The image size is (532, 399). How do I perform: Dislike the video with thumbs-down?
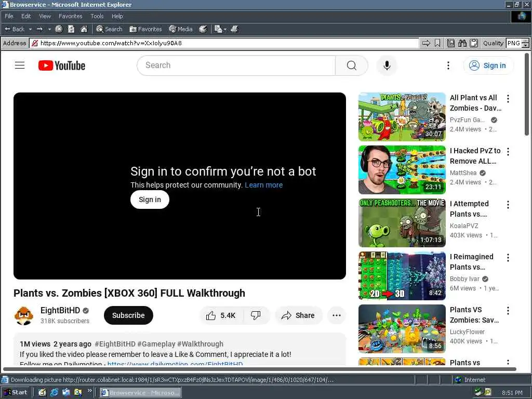point(256,315)
